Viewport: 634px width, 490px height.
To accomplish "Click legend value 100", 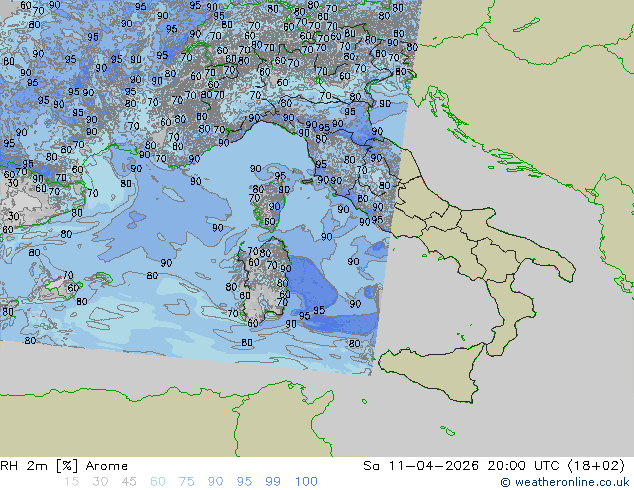I will 306,482.
